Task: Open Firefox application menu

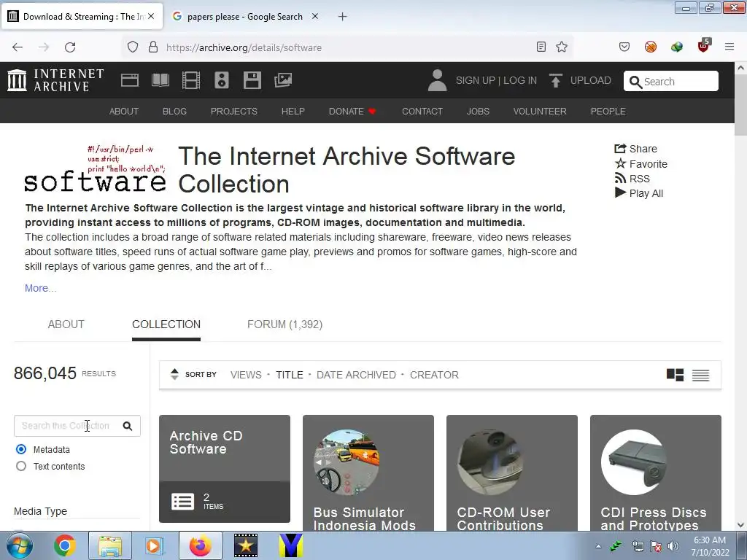Action: click(x=729, y=47)
